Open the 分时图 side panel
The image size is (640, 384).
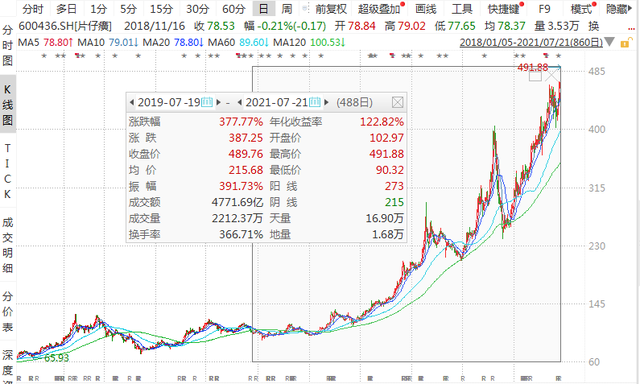[x=7, y=45]
